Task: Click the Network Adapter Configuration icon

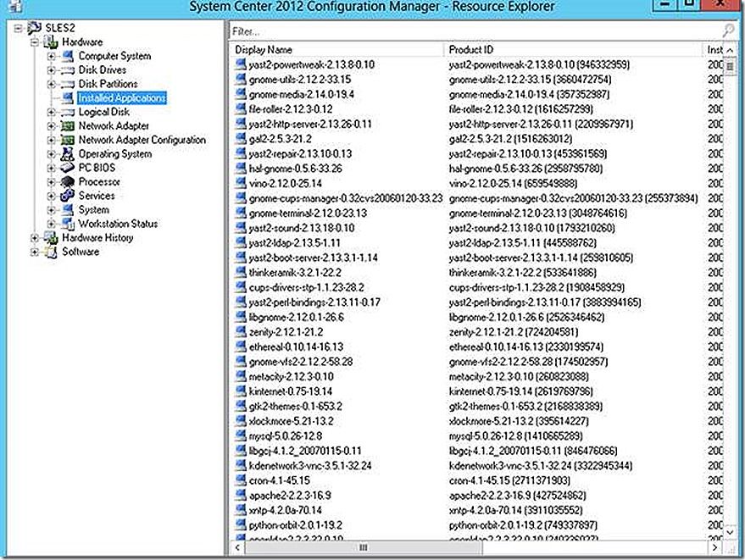Action: pyautogui.click(x=68, y=140)
